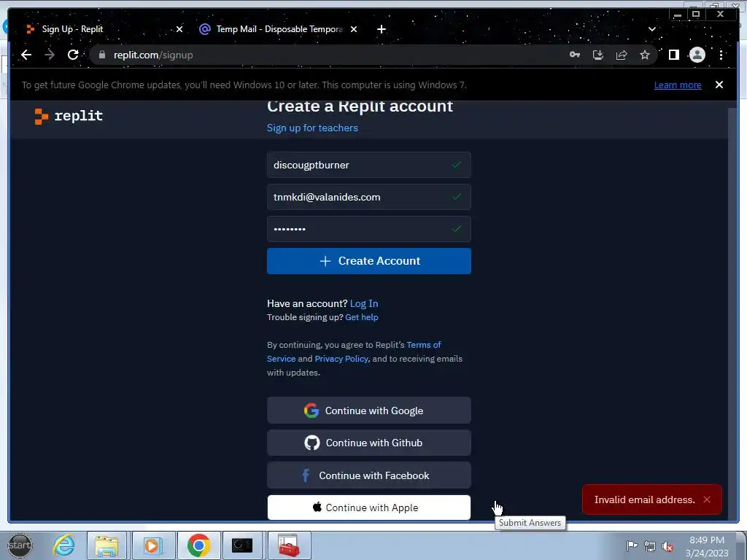Switch to the Temp Mail tab

tap(279, 29)
